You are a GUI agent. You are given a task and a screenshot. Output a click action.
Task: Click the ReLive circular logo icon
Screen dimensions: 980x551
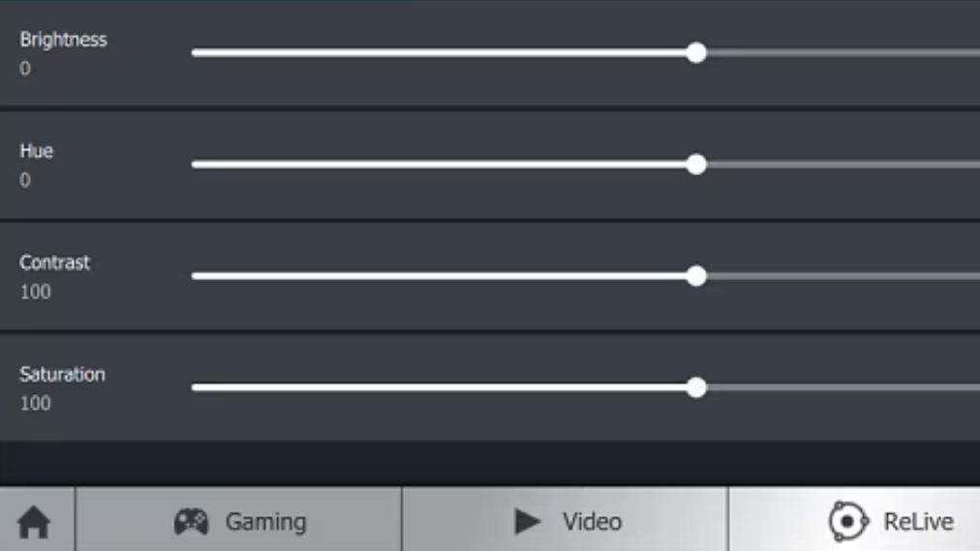pyautogui.click(x=848, y=521)
